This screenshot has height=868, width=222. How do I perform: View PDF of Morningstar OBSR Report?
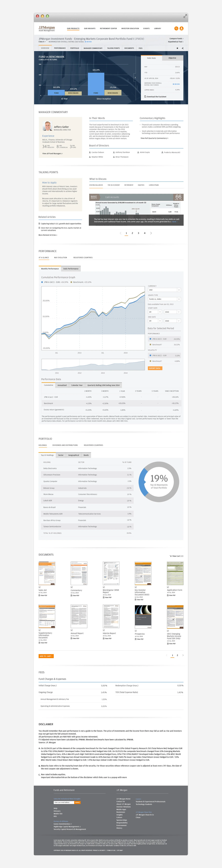(107, 597)
